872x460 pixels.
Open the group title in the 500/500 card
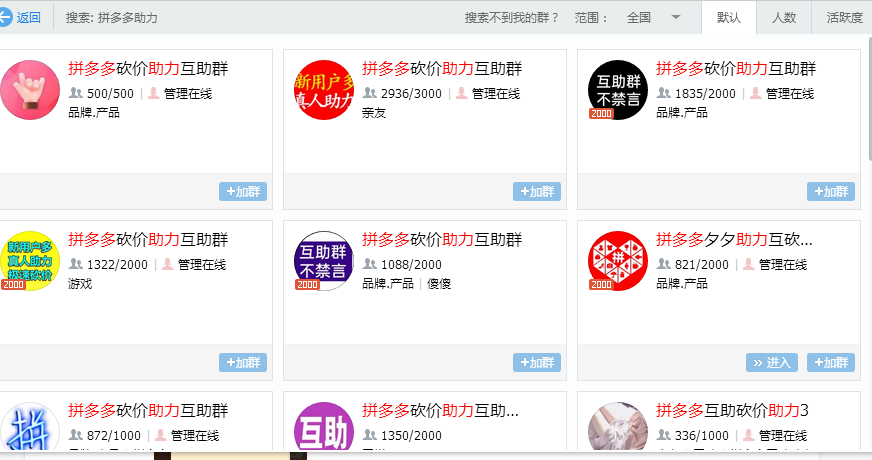[x=148, y=68]
